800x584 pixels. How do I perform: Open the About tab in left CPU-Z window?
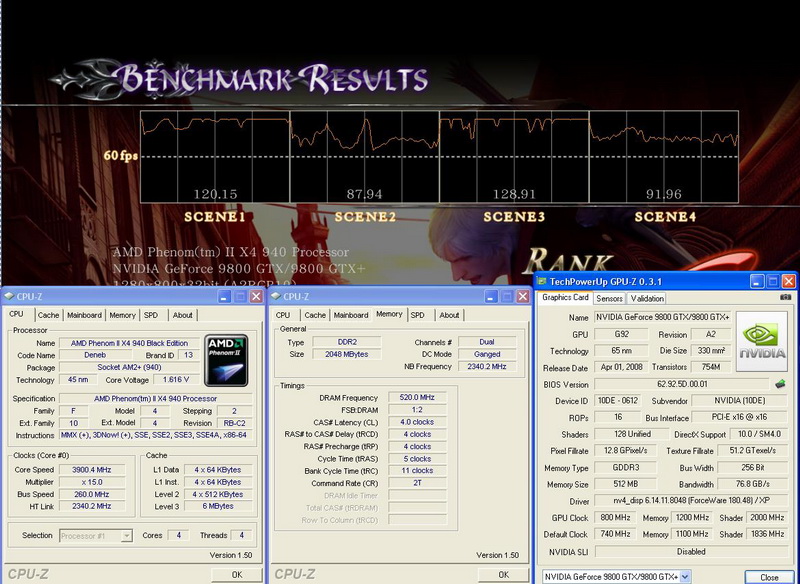182,315
